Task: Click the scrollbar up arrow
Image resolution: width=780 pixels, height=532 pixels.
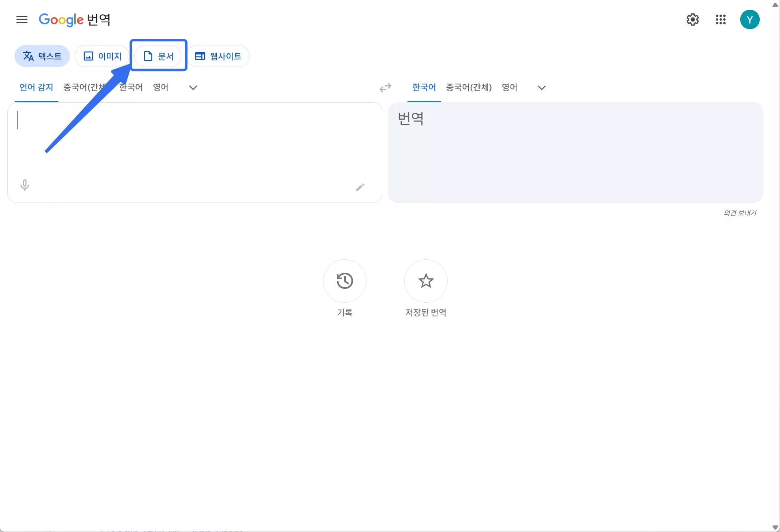Action: click(x=775, y=5)
